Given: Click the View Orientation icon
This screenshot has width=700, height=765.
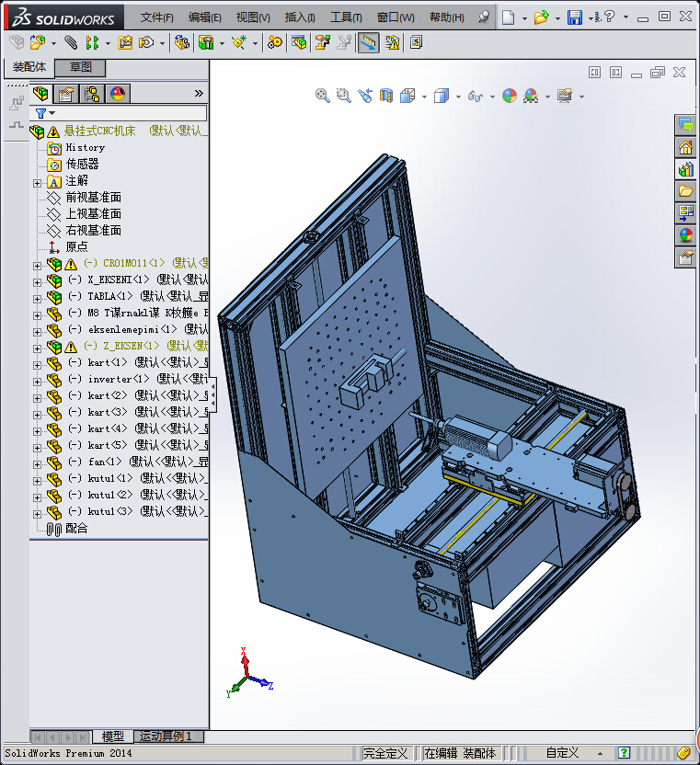Looking at the screenshot, I should coord(407,96).
